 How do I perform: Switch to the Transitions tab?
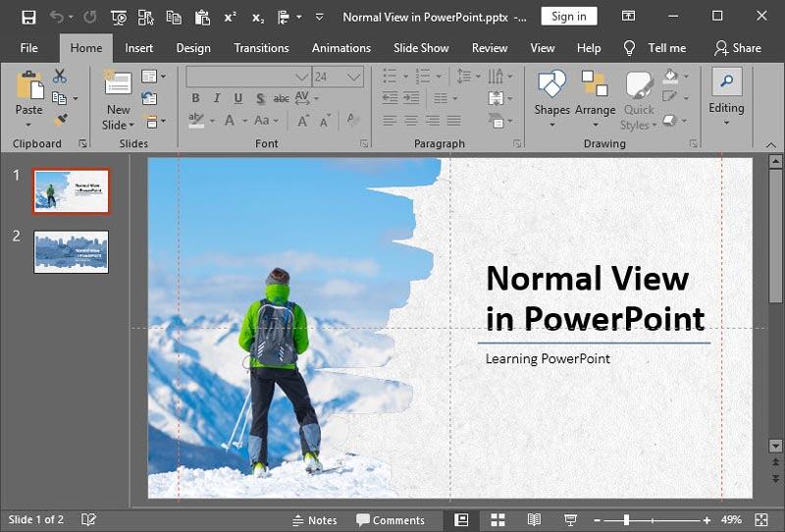[261, 48]
